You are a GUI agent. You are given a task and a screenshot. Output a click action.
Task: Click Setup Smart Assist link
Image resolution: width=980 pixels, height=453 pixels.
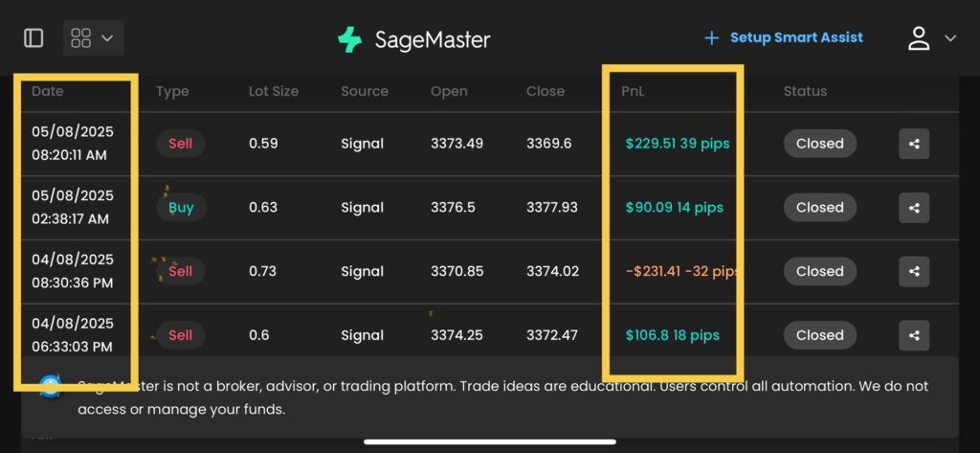[x=796, y=38]
